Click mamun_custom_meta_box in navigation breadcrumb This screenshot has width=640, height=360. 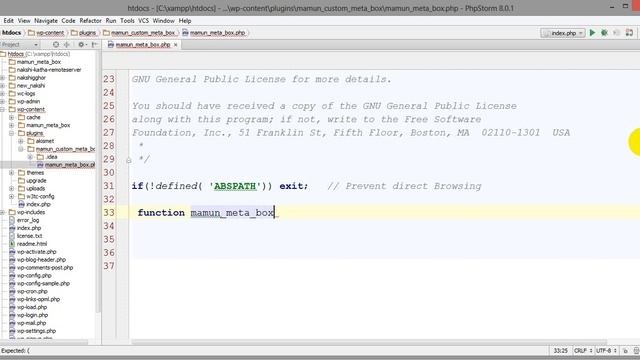pos(139,33)
